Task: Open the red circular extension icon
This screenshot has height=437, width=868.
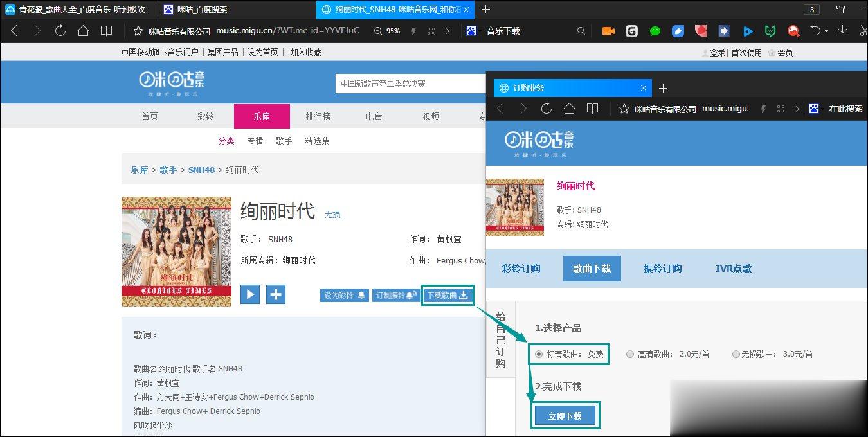Action: (x=701, y=30)
